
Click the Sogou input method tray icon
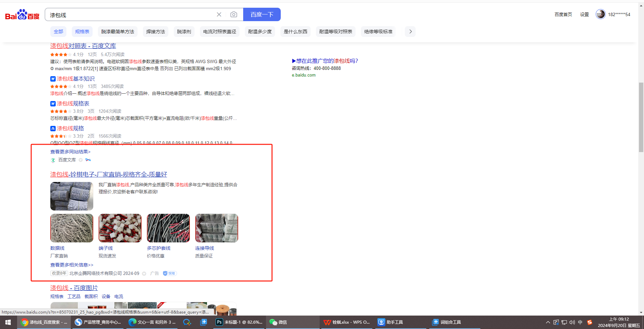tap(589, 322)
